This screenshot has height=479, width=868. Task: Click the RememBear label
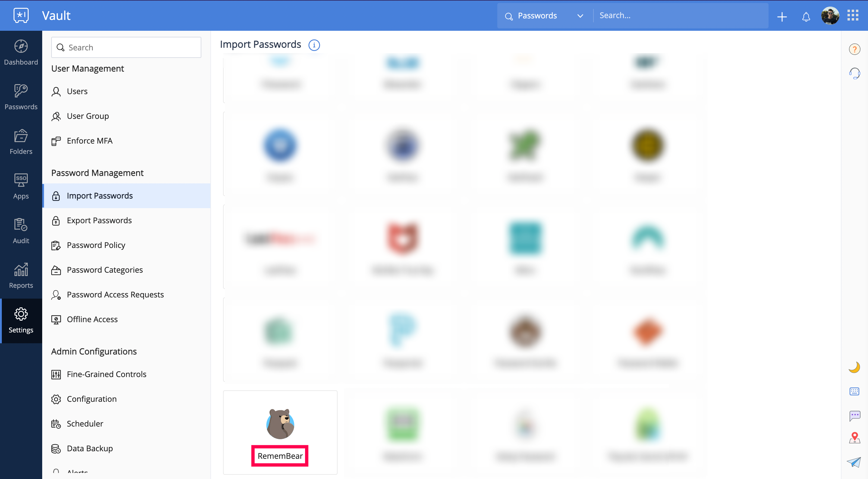280,456
